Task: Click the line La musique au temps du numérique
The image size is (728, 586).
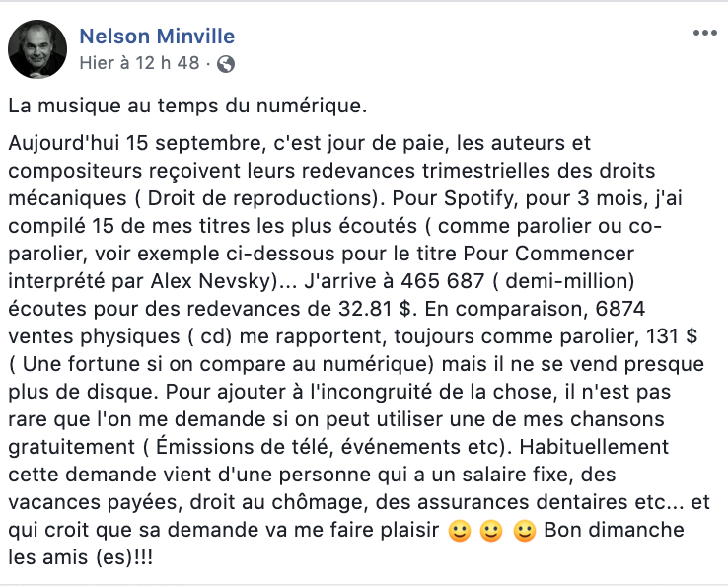Action: [x=187, y=106]
